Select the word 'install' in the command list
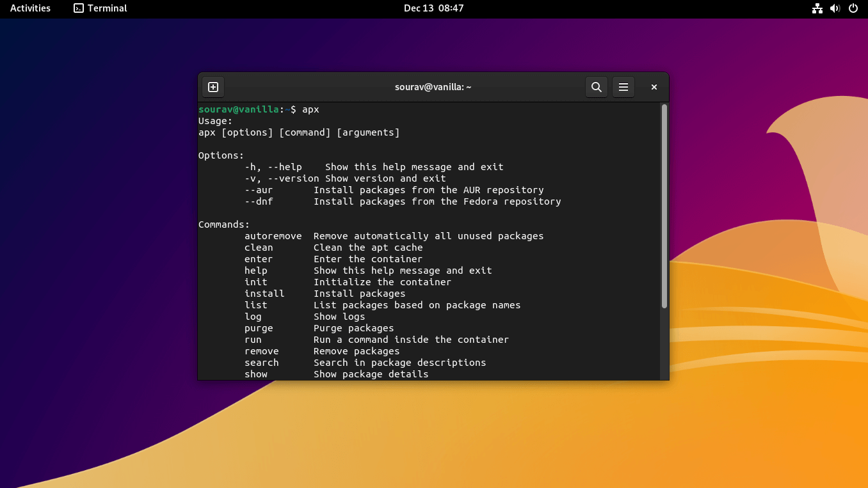This screenshot has width=868, height=488. tap(264, 293)
